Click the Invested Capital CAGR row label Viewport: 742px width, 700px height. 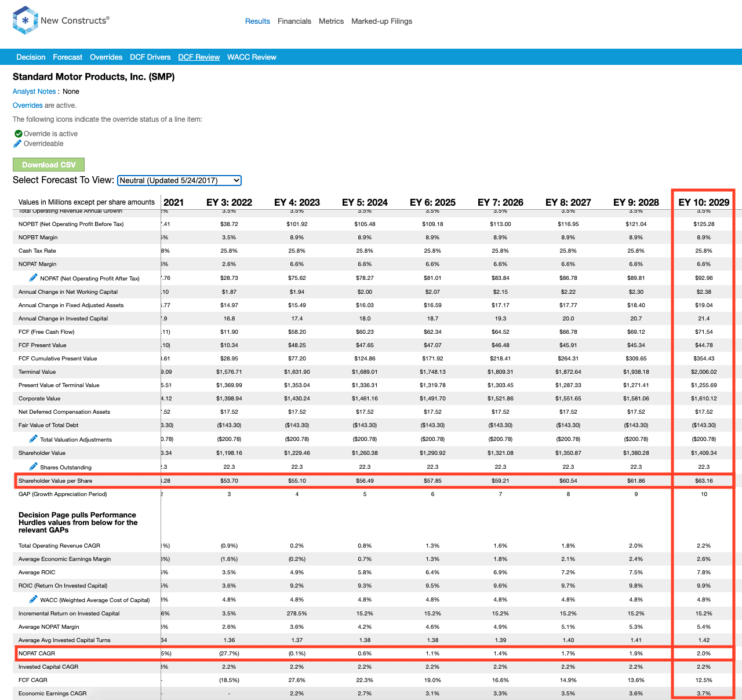coord(49,667)
